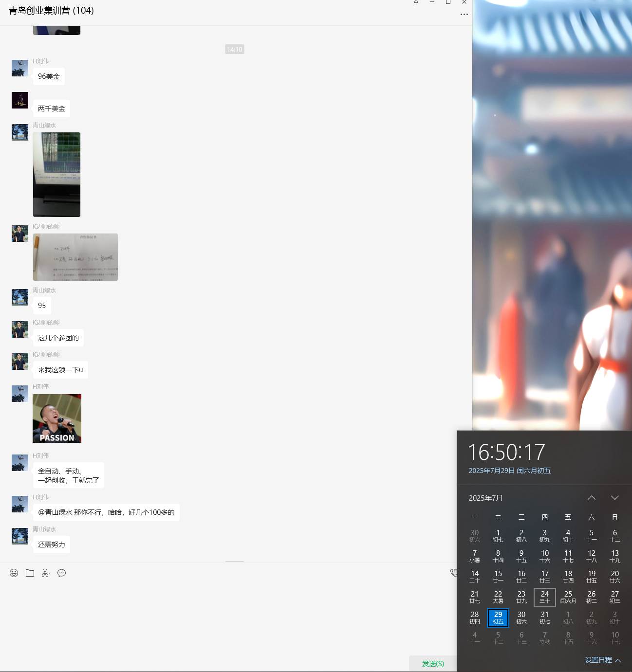Open the PASSION sticker image
Screen dimensions: 632x672
point(57,418)
